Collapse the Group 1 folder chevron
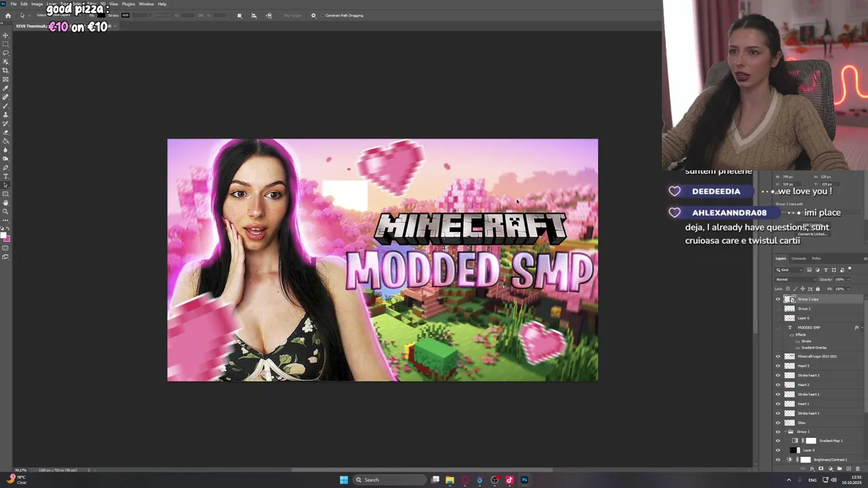 tap(784, 432)
